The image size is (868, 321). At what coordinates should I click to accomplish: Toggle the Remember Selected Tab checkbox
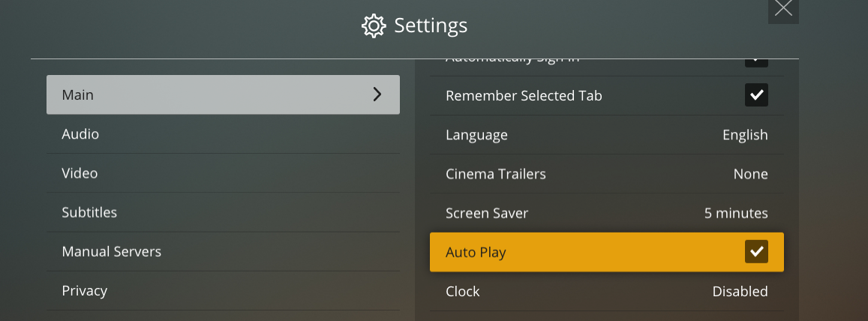pos(756,95)
